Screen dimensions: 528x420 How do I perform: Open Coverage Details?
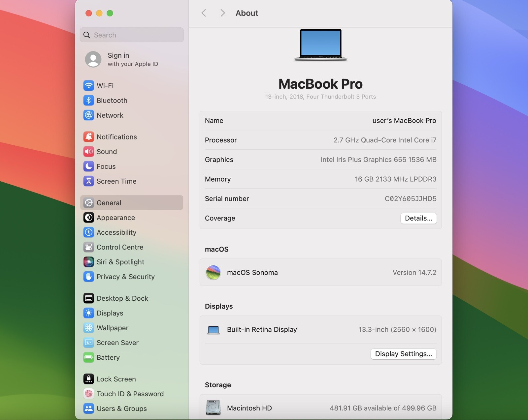pyautogui.click(x=418, y=218)
